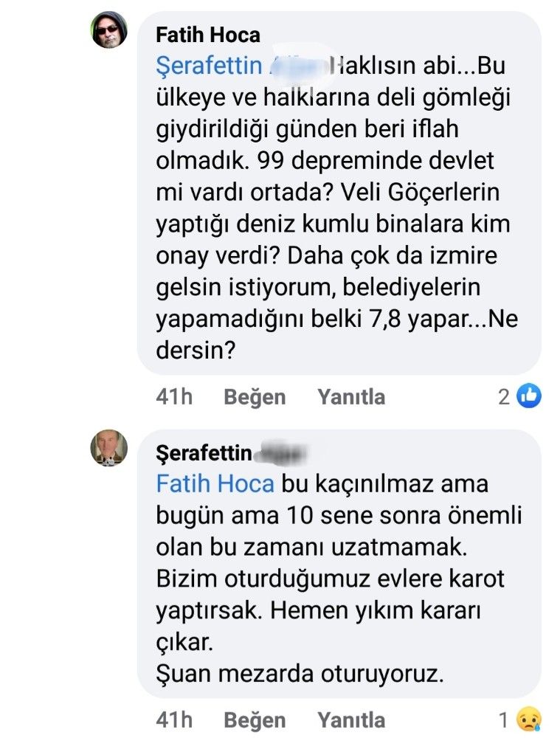Click Beğen under Fatih Hoca's comment
Viewport: 560px width, 738px height.
click(x=254, y=397)
